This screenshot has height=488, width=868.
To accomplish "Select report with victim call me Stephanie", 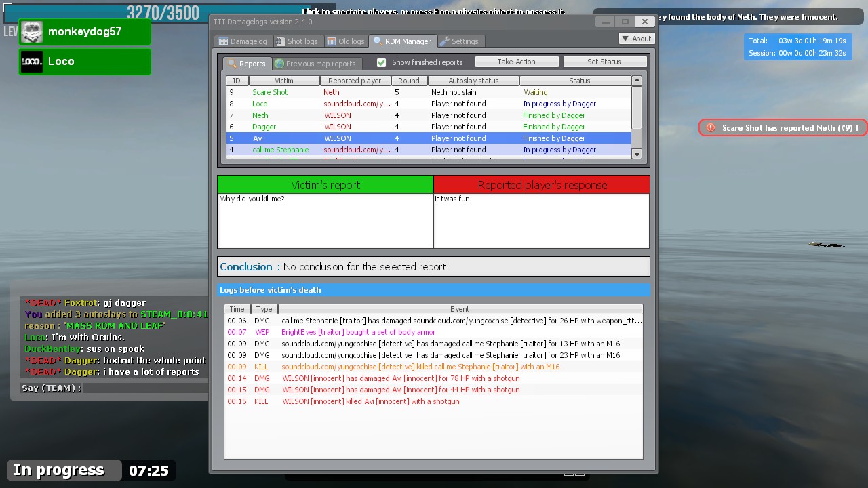I will click(429, 150).
